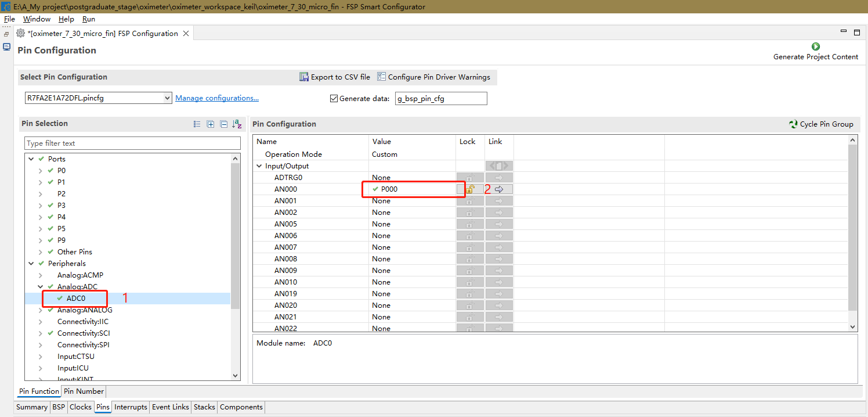
Task: Click the Pin Selection list view icon
Action: pyautogui.click(x=197, y=124)
